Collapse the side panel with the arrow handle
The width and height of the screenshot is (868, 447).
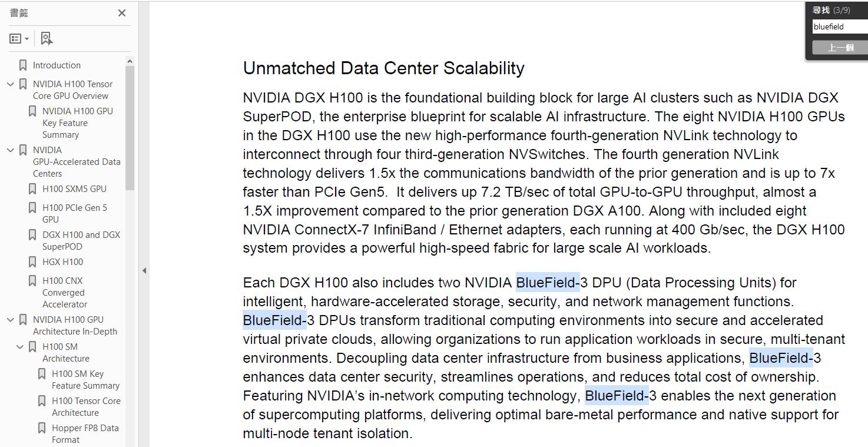coord(144,270)
